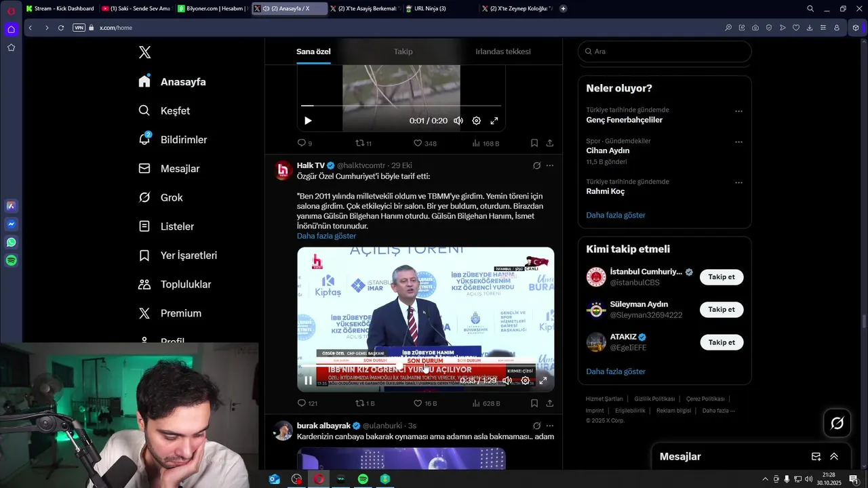Open the floating Grok button
The height and width of the screenshot is (488, 868).
[x=837, y=423]
